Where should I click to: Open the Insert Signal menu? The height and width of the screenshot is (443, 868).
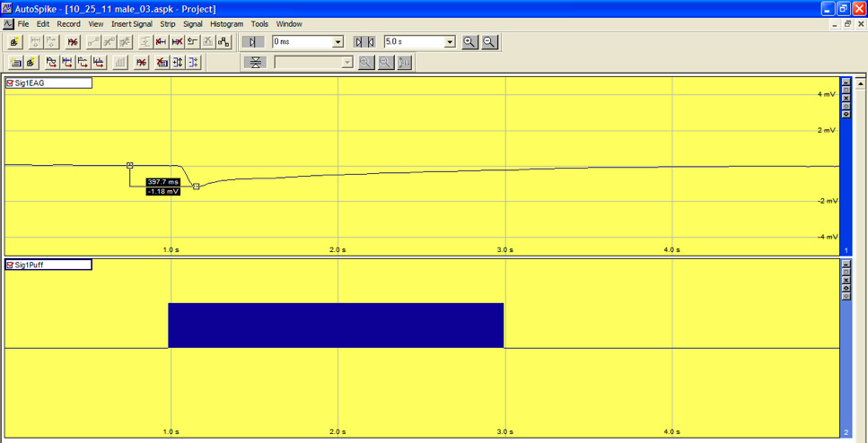click(131, 24)
